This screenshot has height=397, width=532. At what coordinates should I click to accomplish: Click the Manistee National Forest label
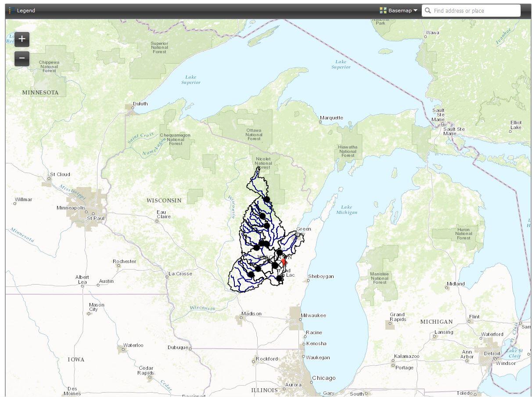pyautogui.click(x=380, y=278)
